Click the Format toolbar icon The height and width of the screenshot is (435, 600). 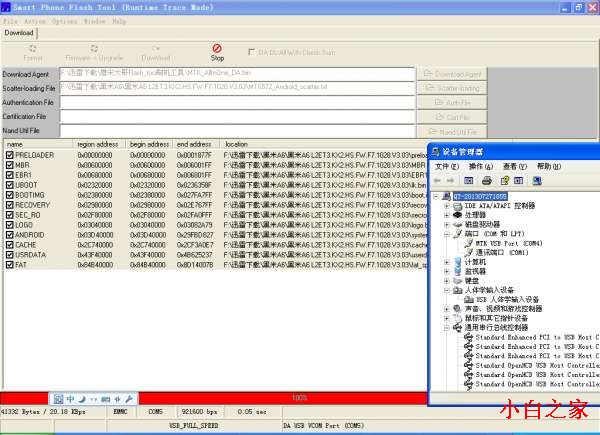tap(33, 48)
